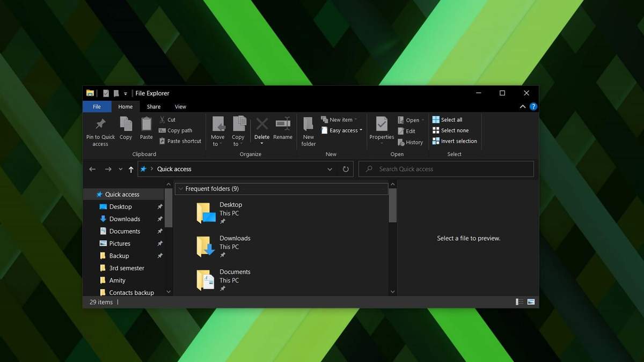Click Invert selection in ribbon
The height and width of the screenshot is (362, 644).
(x=455, y=141)
